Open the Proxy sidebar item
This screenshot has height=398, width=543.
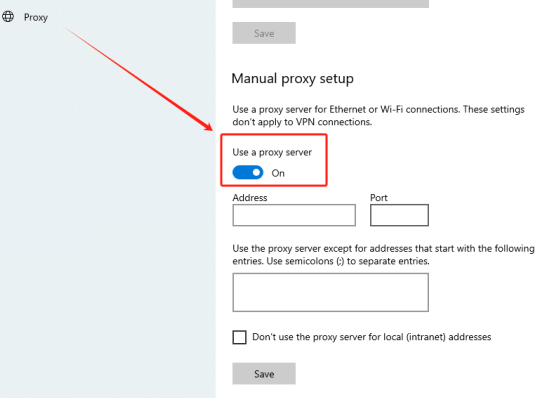click(x=25, y=17)
